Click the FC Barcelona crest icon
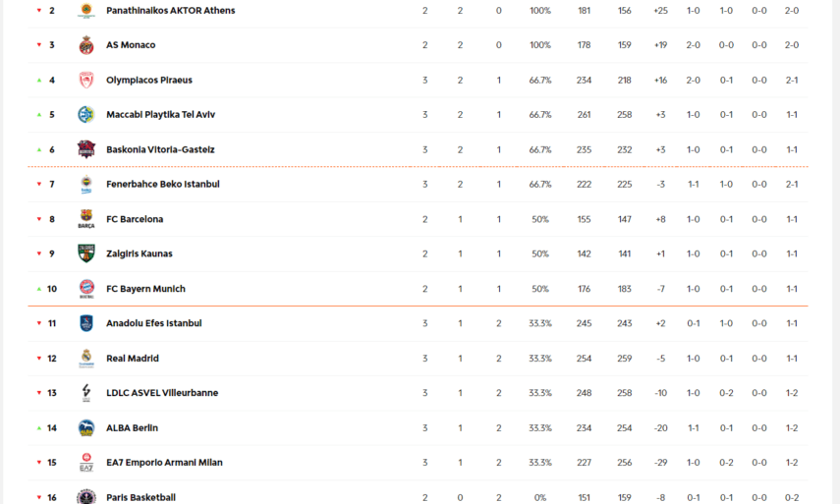This screenshot has width=840, height=504. click(86, 219)
